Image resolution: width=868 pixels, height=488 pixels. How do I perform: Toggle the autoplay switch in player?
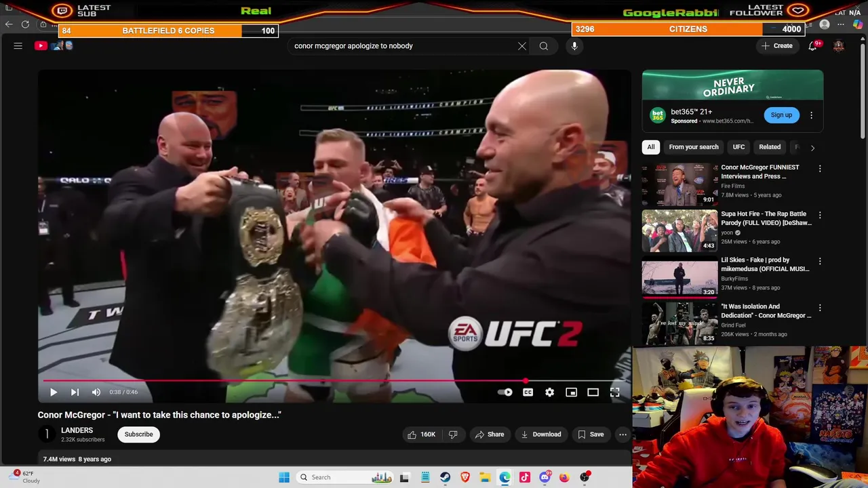click(505, 392)
